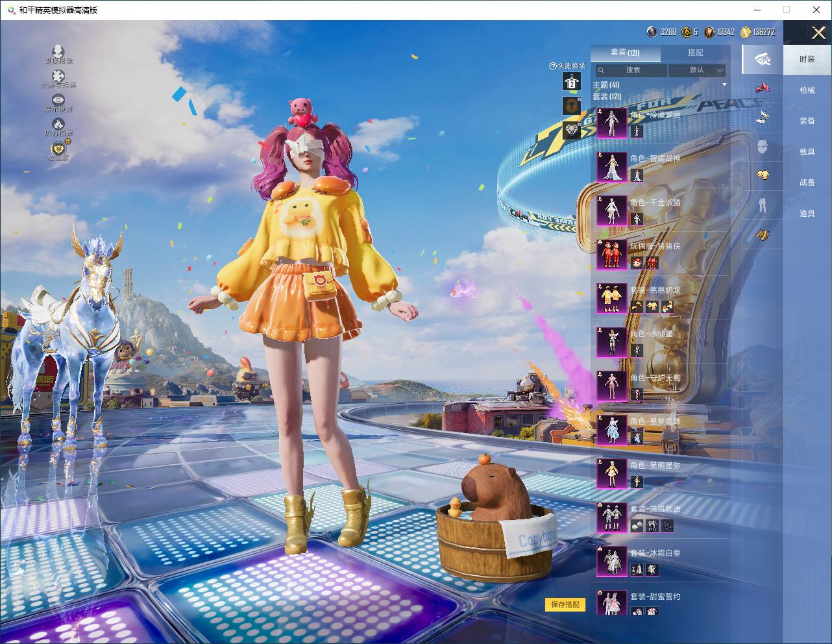Screen dimensions: 832x644
Task: Switch to 套装 (121) tab
Action: 625,53
